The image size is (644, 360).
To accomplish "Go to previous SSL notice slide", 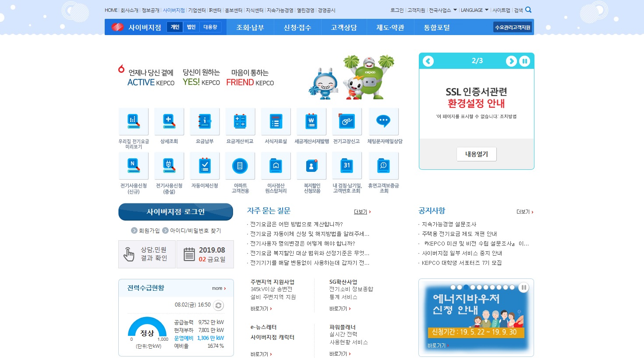I will (x=428, y=61).
